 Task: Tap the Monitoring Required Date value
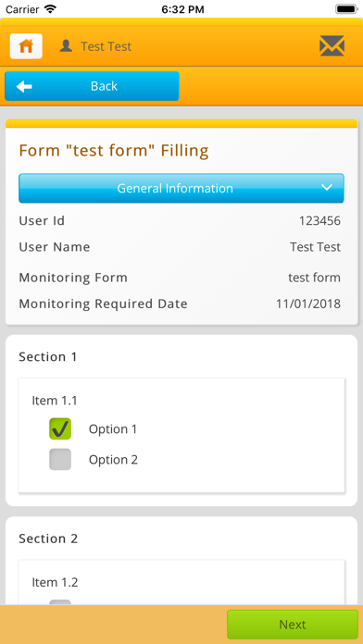click(x=308, y=303)
